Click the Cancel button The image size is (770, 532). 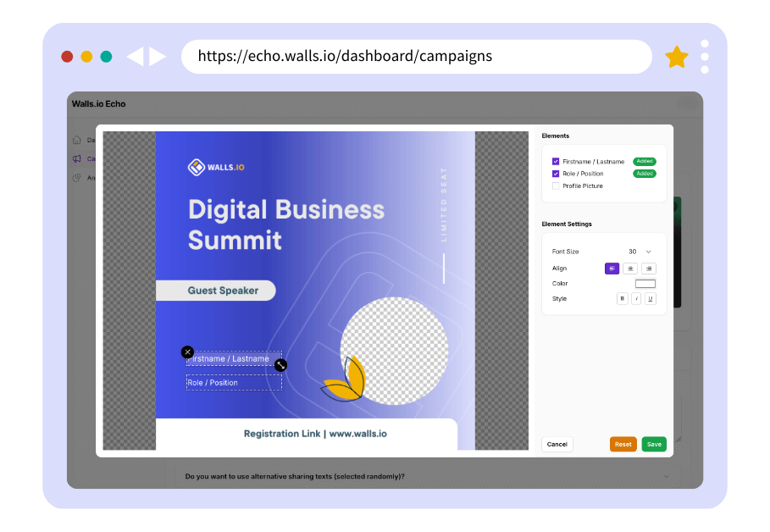point(557,444)
